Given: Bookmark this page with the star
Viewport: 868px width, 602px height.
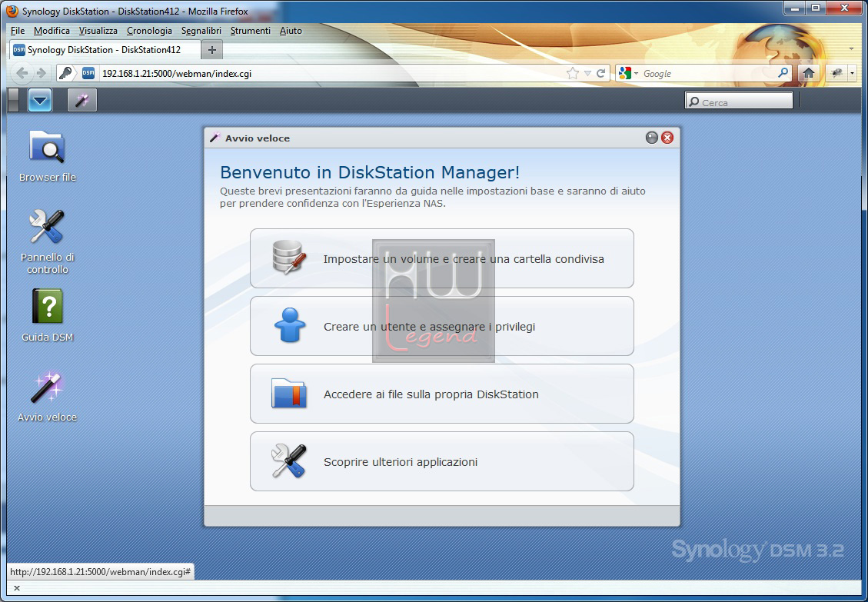Looking at the screenshot, I should (x=573, y=73).
